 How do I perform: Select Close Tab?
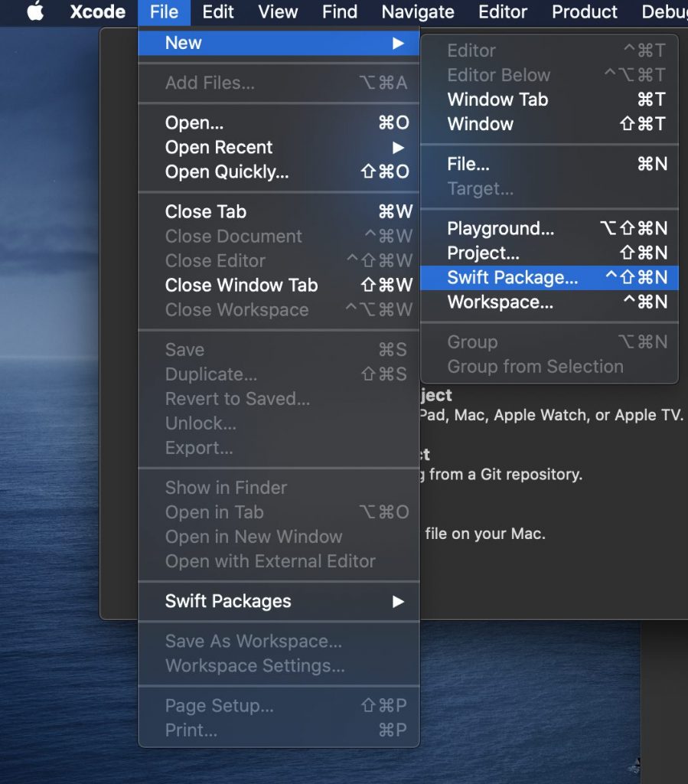204,211
